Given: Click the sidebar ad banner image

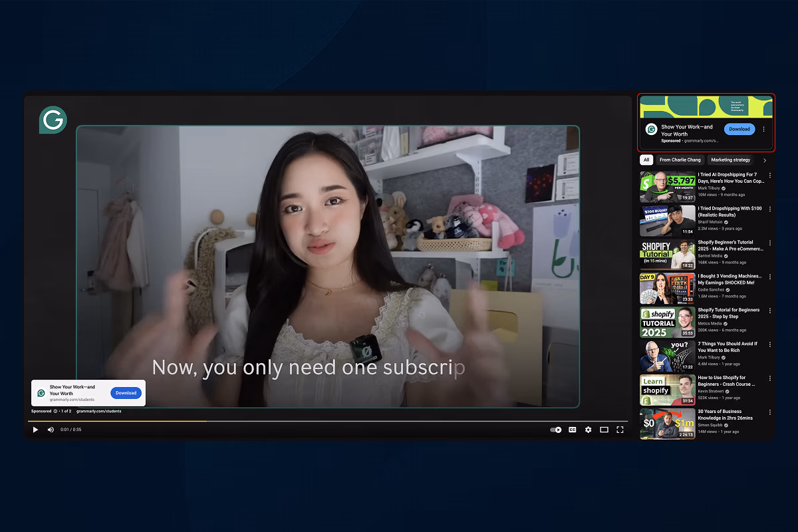Looking at the screenshot, I should pos(706,106).
